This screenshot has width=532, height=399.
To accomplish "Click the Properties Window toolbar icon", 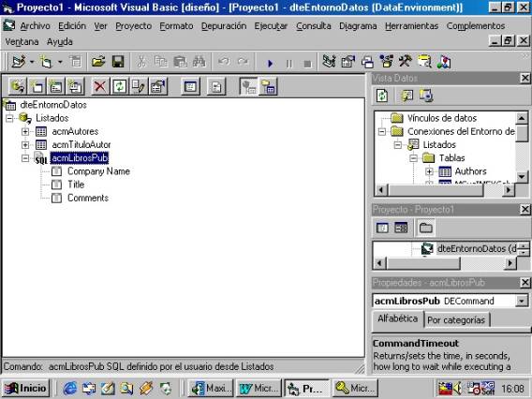I will coord(348,62).
